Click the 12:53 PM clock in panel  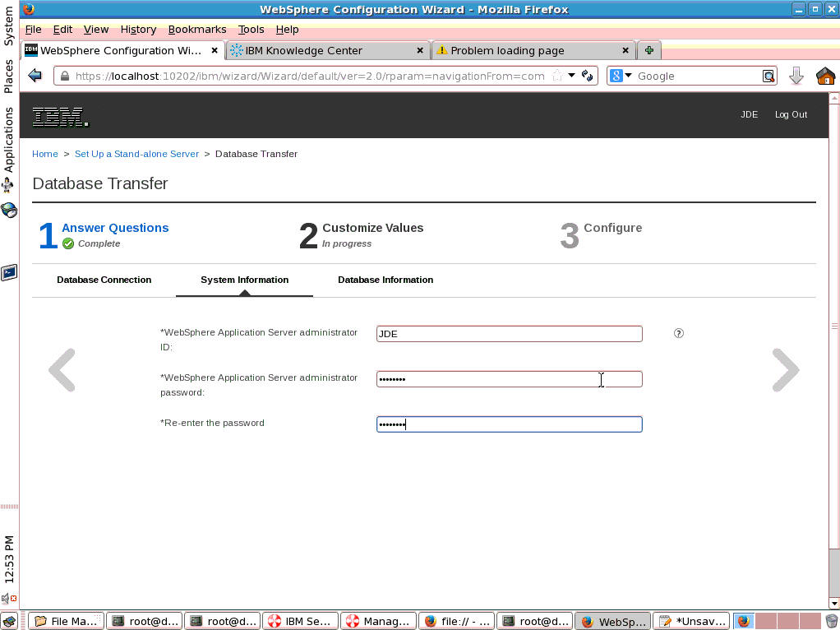pyautogui.click(x=8, y=558)
